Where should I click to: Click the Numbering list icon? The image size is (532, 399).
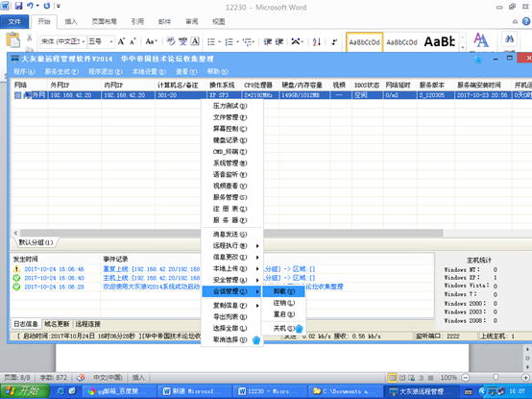(230, 41)
